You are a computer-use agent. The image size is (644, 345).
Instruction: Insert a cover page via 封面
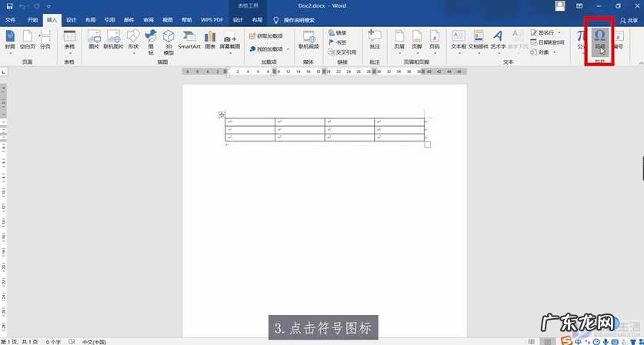[x=10, y=41]
